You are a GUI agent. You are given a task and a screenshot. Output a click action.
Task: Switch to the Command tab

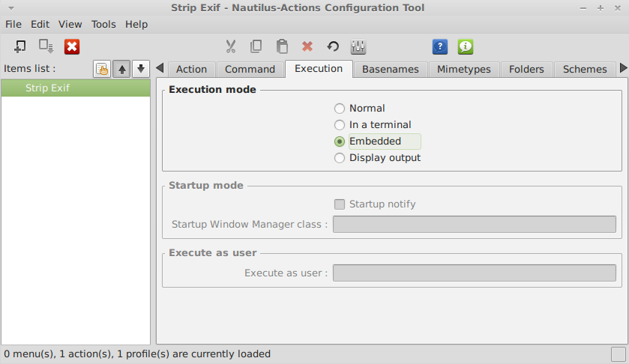pyautogui.click(x=250, y=70)
